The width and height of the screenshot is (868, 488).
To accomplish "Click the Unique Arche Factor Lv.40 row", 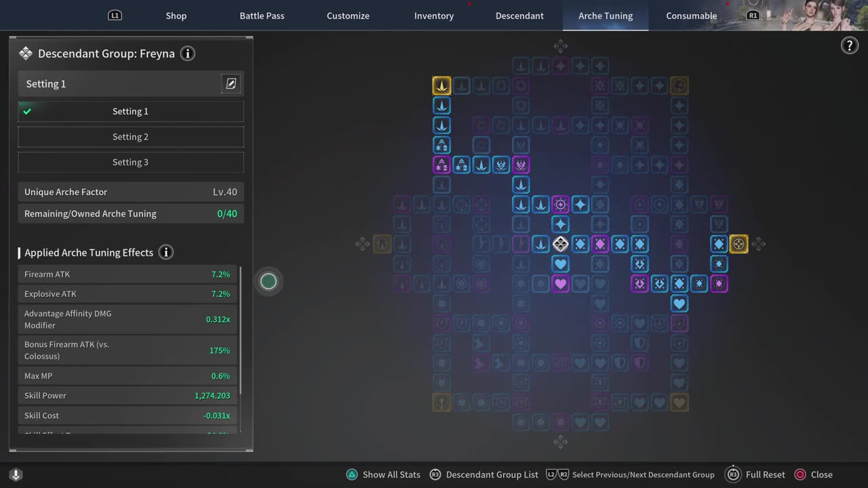I will click(x=130, y=192).
